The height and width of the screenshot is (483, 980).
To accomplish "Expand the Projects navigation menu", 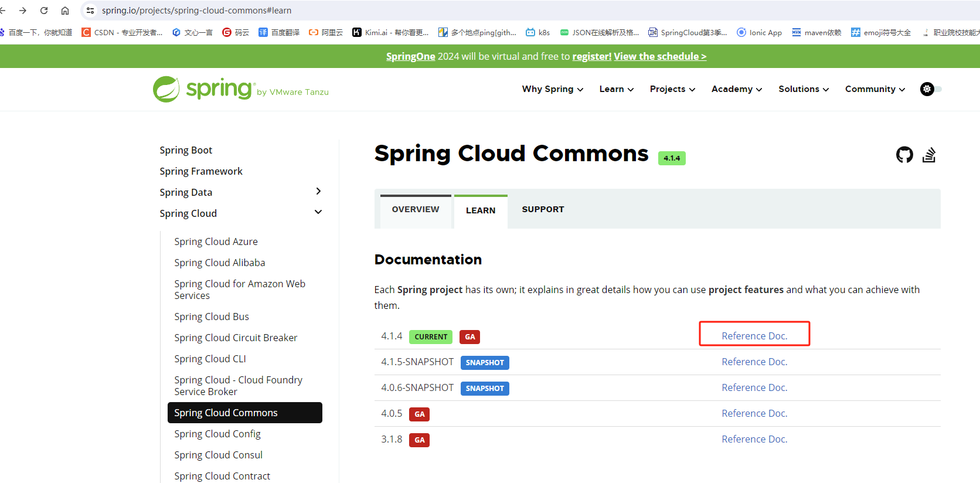I will (672, 89).
